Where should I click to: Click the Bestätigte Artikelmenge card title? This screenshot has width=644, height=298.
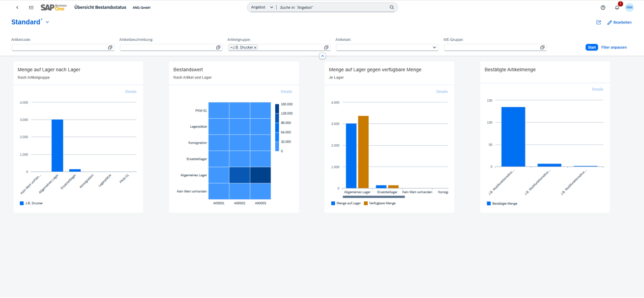point(510,70)
